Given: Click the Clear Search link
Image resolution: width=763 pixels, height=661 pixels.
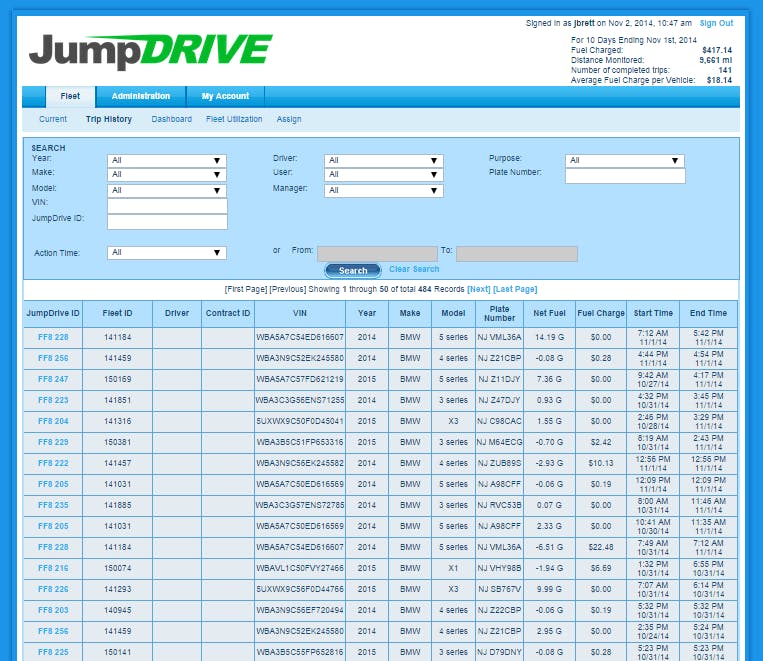Looking at the screenshot, I should tap(414, 269).
